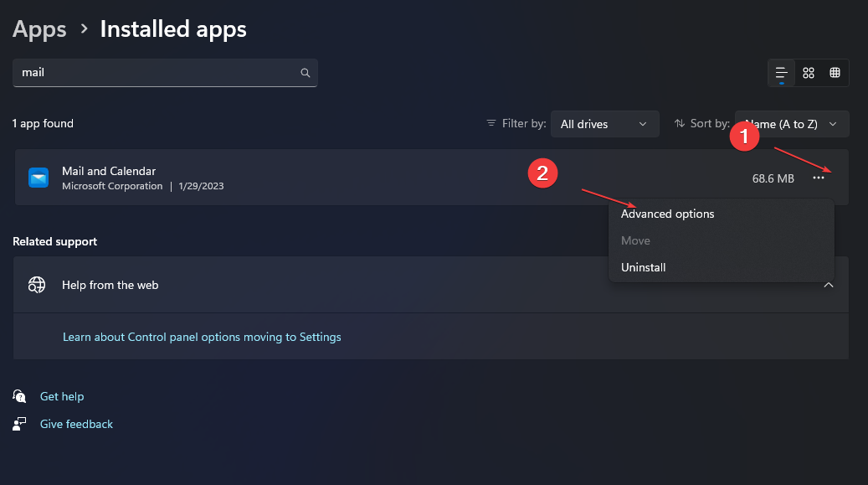868x485 pixels.
Task: Switch to list view layout
Action: point(782,73)
